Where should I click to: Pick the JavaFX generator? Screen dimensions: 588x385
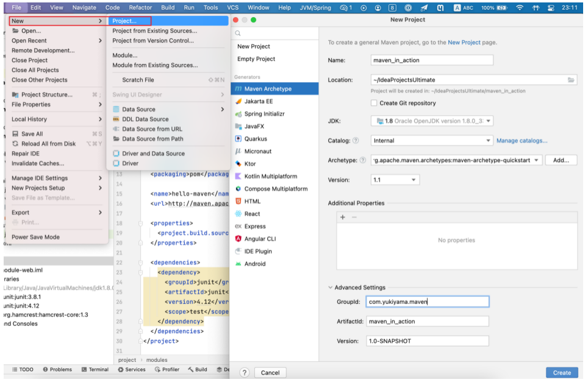click(x=274, y=126)
